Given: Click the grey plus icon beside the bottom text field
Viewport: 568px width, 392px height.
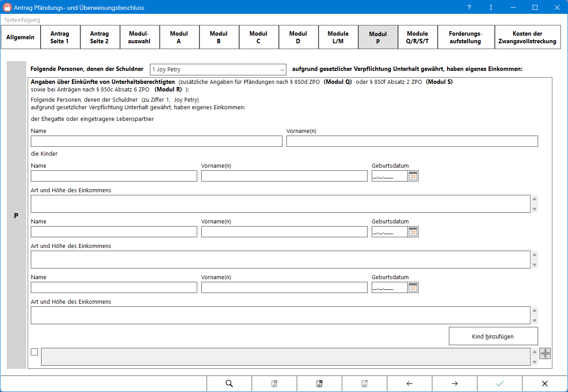Looking at the screenshot, I should [545, 353].
